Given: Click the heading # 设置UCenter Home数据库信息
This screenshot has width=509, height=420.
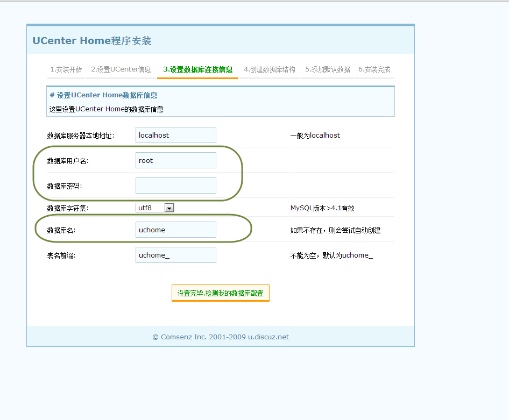Looking at the screenshot, I should click(x=103, y=95).
